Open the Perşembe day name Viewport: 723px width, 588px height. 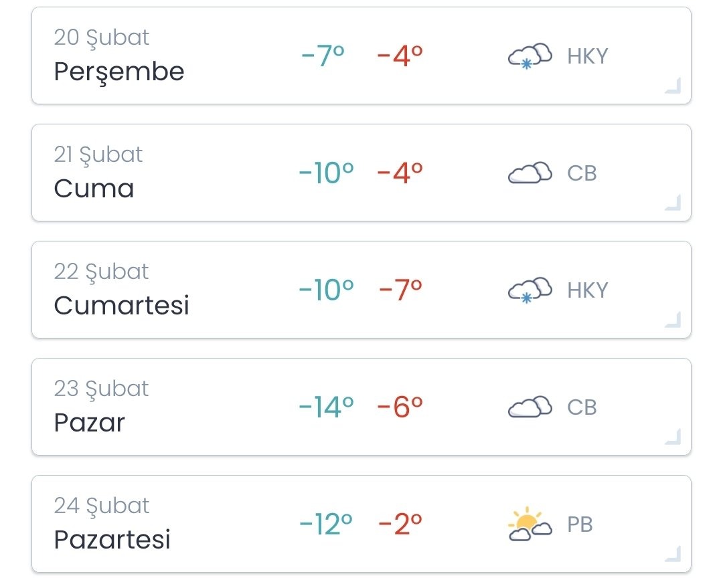coord(119,72)
